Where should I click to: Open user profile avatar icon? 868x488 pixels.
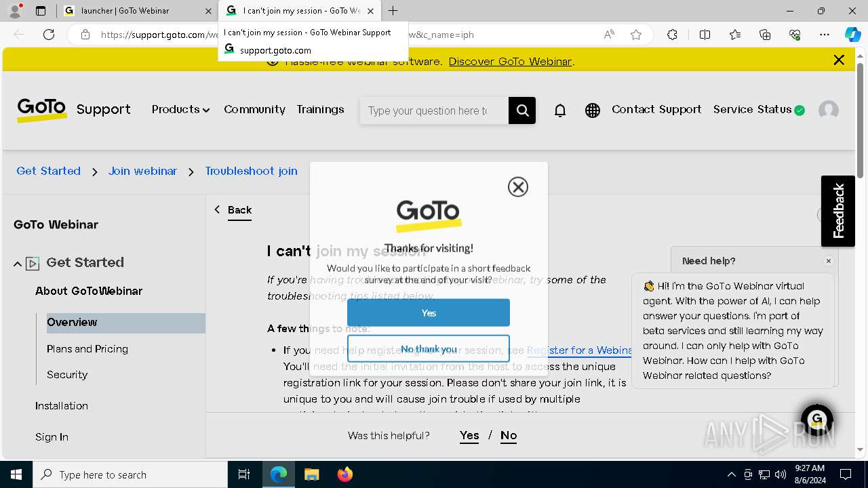[829, 110]
